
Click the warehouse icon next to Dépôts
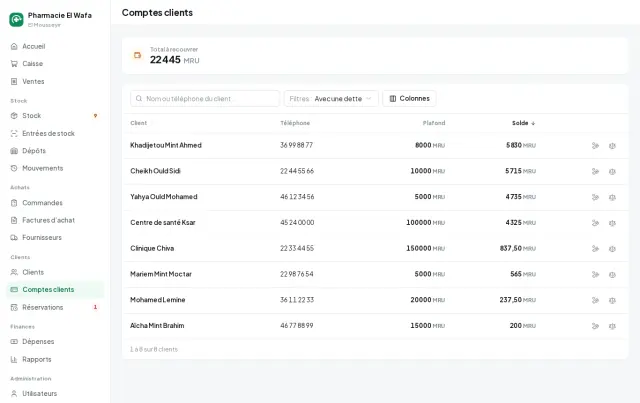[x=14, y=151]
